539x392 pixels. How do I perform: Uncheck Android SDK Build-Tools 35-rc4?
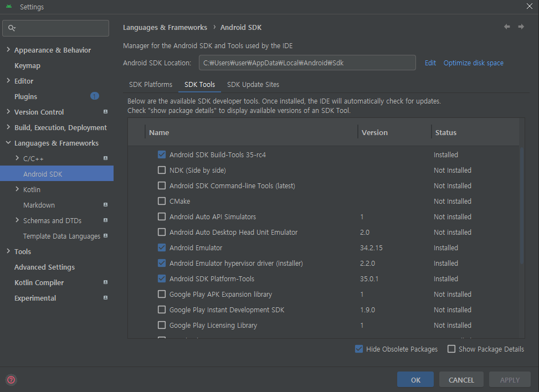tap(162, 154)
